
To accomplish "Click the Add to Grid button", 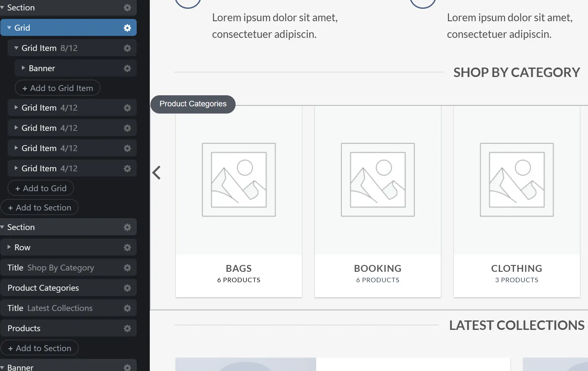I will pos(41,188).
